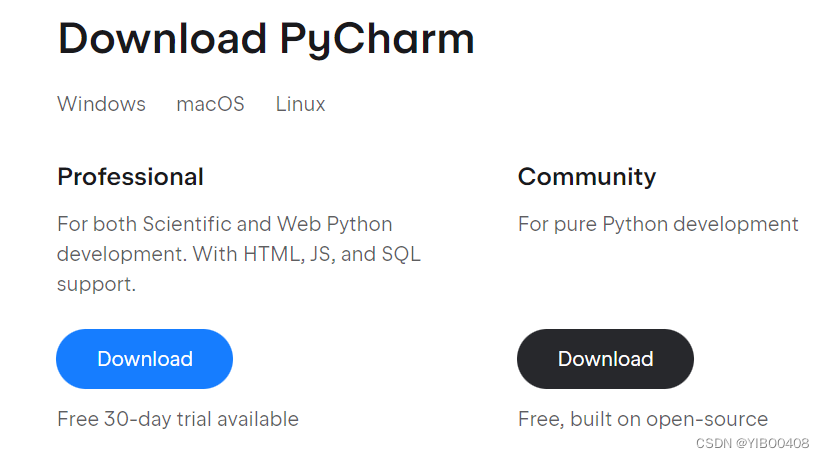Click the word "Download" in page title
The image size is (824, 458).
click(160, 39)
